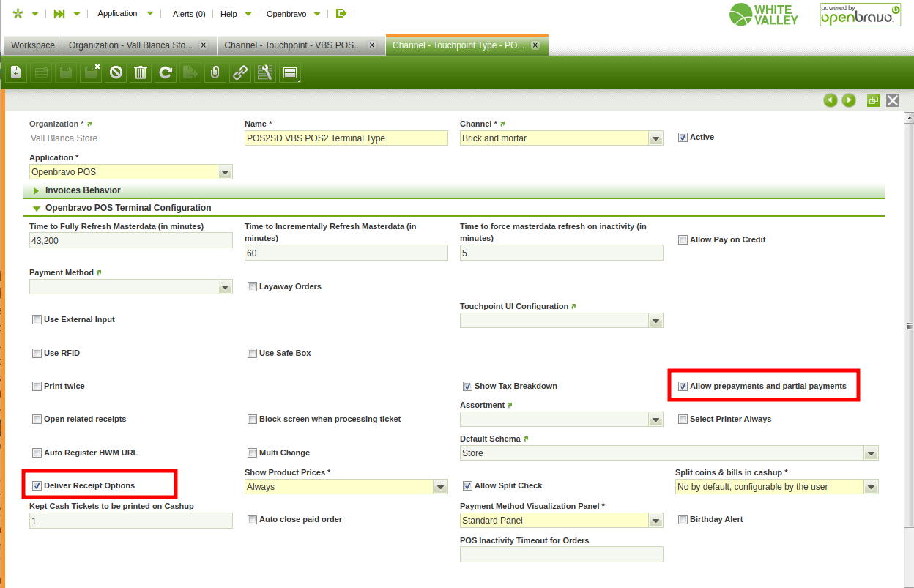Open the Channel dropdown

(x=656, y=138)
